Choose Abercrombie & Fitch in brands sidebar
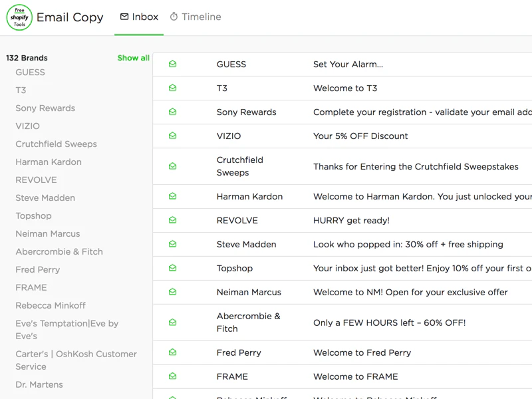The width and height of the screenshot is (532, 399). click(x=59, y=252)
